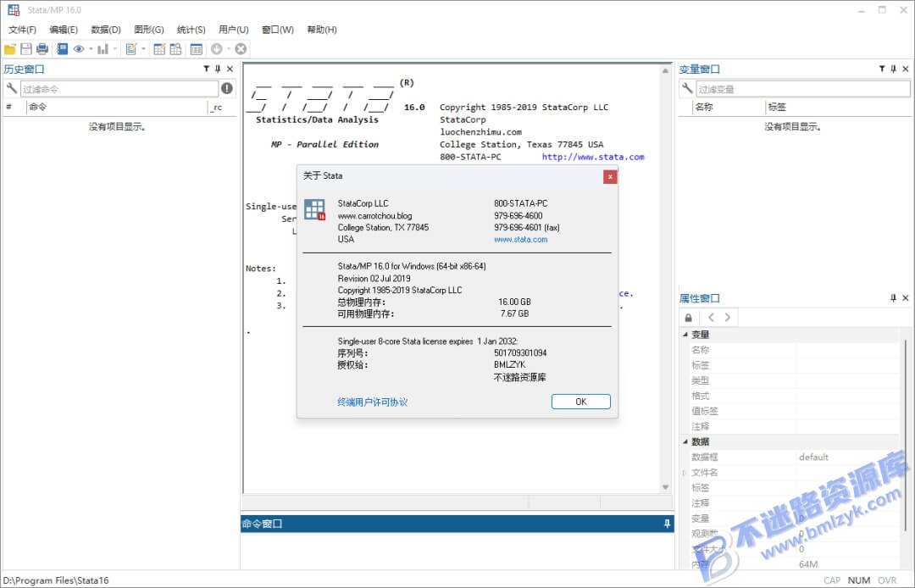This screenshot has width=915, height=588.
Task: Open dropdown arrow next to More icon
Action: click(228, 50)
